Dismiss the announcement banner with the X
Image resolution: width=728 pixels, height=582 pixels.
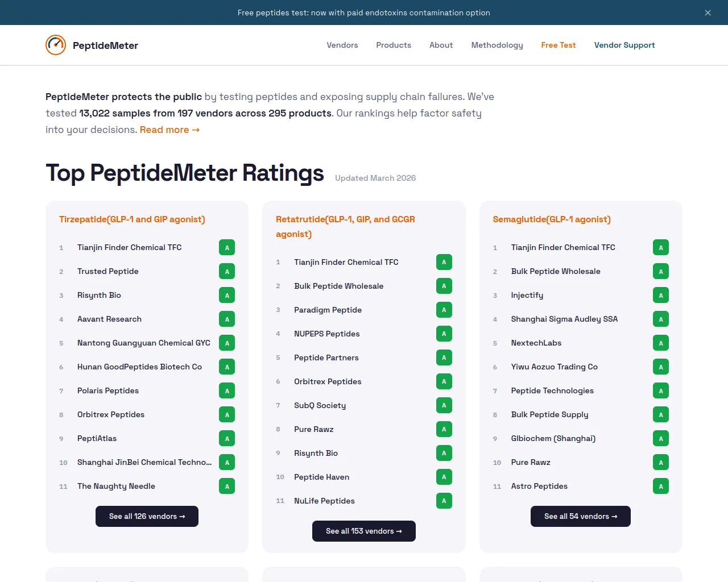tap(708, 13)
